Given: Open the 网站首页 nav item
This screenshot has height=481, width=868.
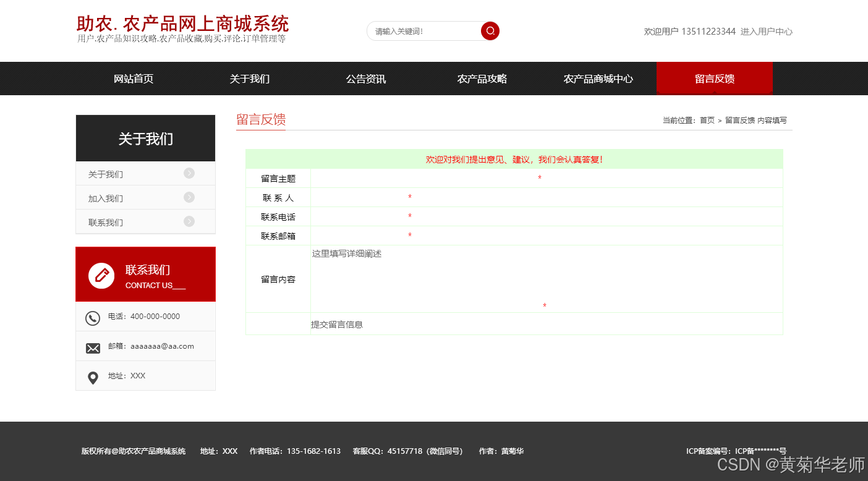Looking at the screenshot, I should 134,79.
